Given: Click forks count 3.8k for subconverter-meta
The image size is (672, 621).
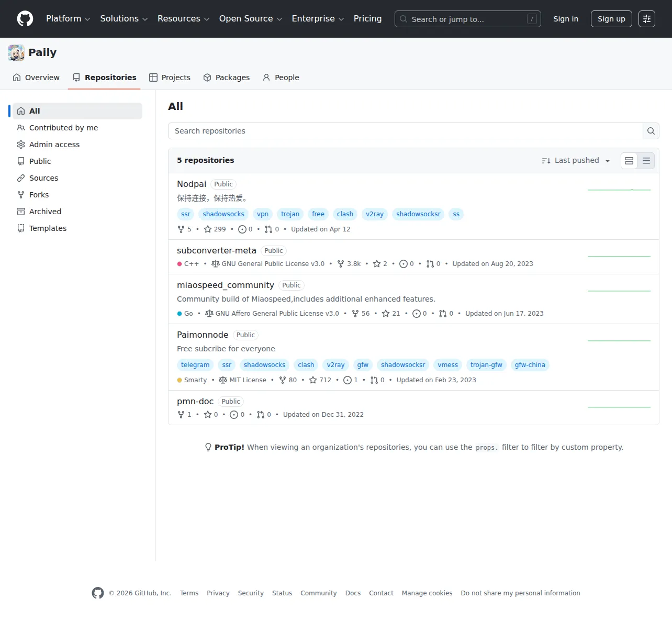Looking at the screenshot, I should coord(349,264).
